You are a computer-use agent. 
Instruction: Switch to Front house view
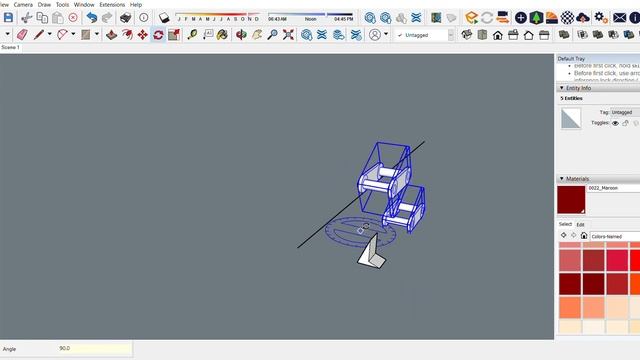(498, 35)
